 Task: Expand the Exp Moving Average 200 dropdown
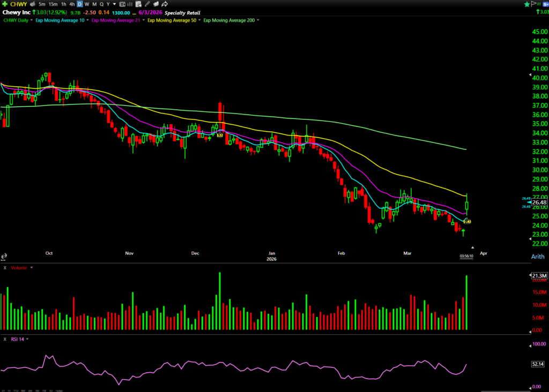coord(257,20)
